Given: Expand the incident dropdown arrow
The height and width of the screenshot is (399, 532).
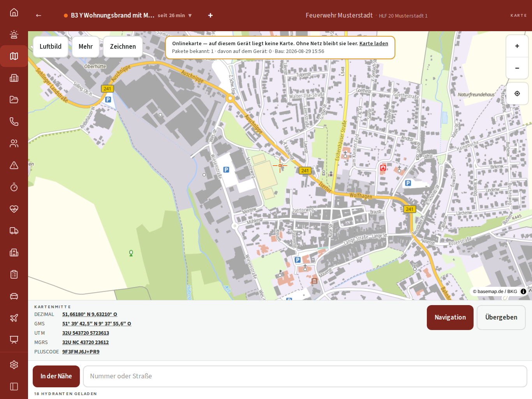Looking at the screenshot, I should click(190, 16).
